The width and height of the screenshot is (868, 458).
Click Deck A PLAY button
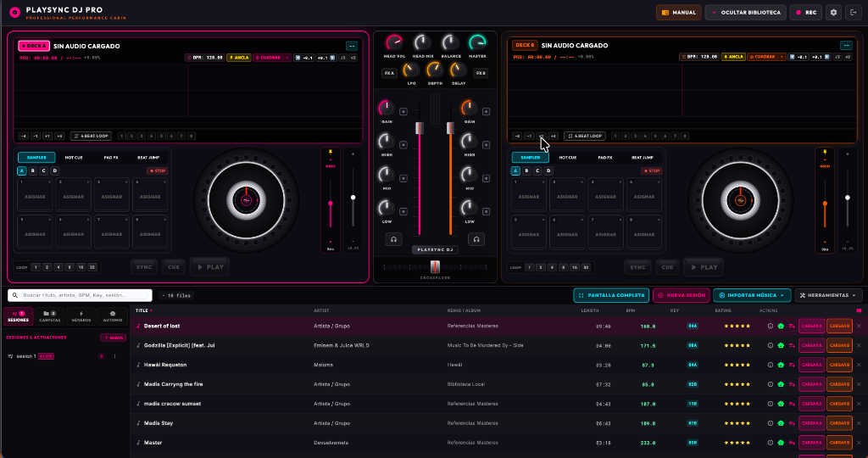click(x=210, y=267)
